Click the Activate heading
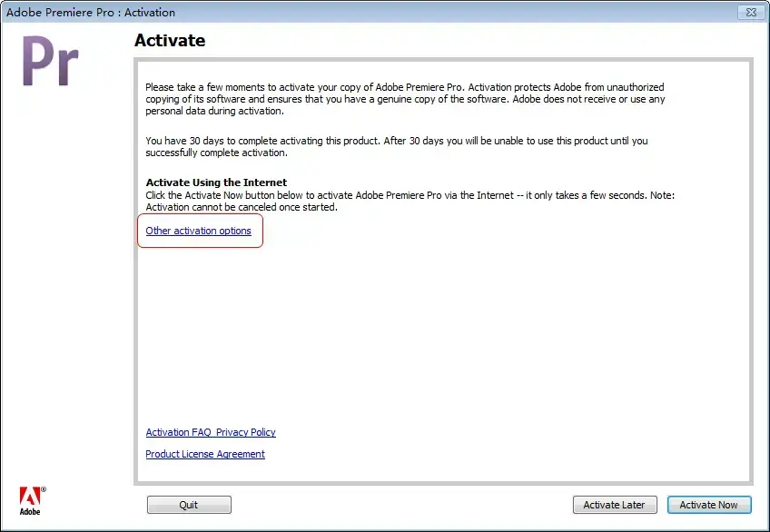This screenshot has height=532, width=770. 170,40
